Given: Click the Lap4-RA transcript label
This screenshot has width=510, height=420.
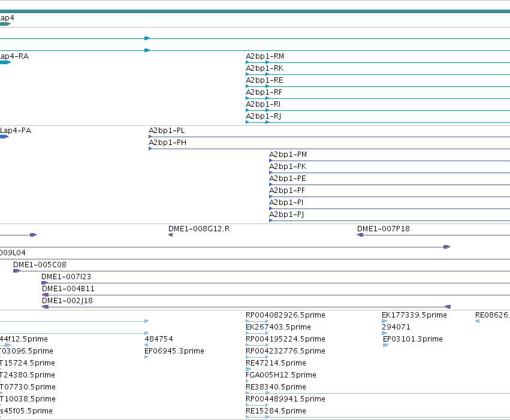Looking at the screenshot, I should point(14,56).
